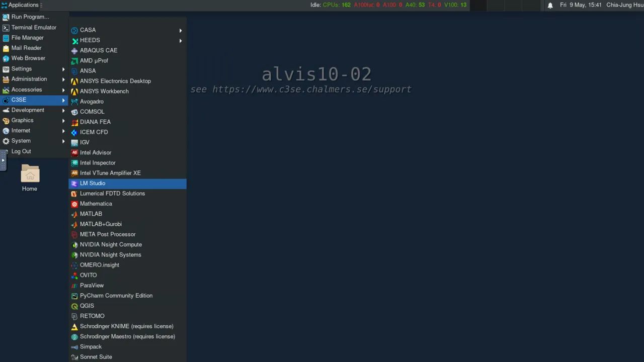
Task: Open File Manager from menu
Action: 34,38
